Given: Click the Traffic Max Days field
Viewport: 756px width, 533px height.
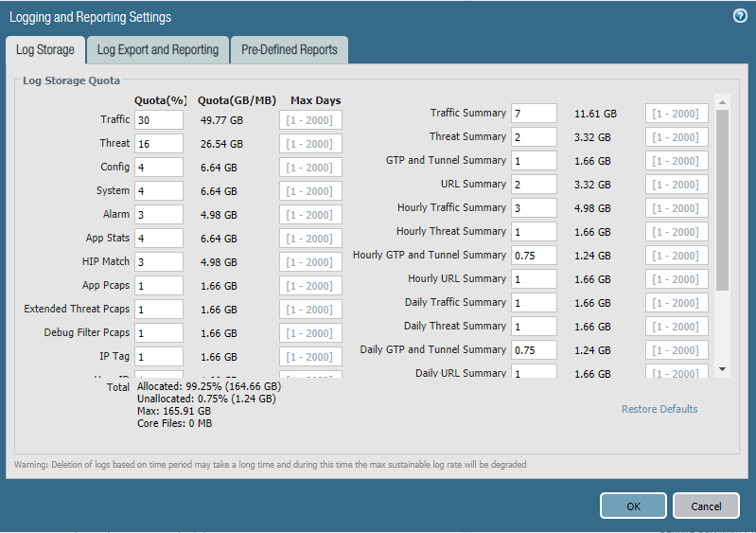Looking at the screenshot, I should (x=310, y=120).
